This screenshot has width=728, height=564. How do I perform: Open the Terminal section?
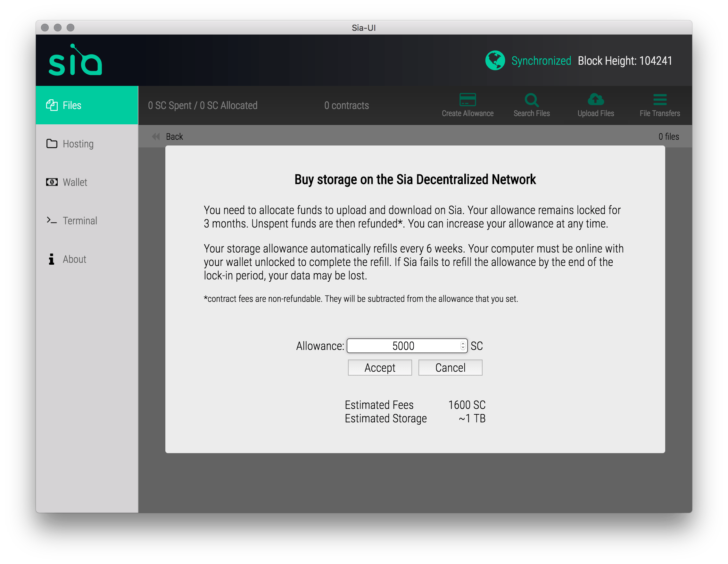pos(87,221)
